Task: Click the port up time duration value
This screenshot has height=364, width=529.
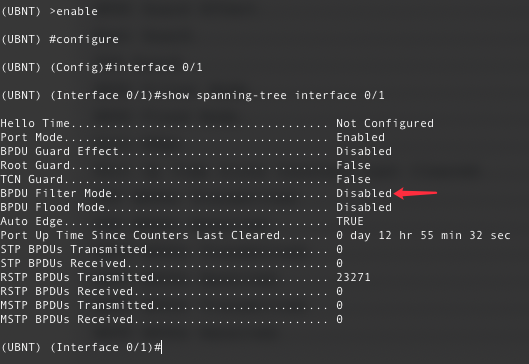Action: 423,235
